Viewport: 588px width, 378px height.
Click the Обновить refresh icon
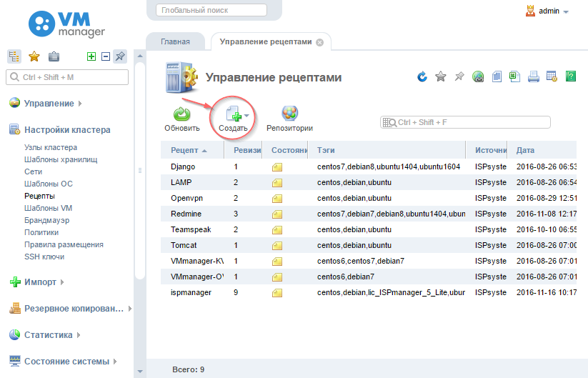tap(182, 114)
